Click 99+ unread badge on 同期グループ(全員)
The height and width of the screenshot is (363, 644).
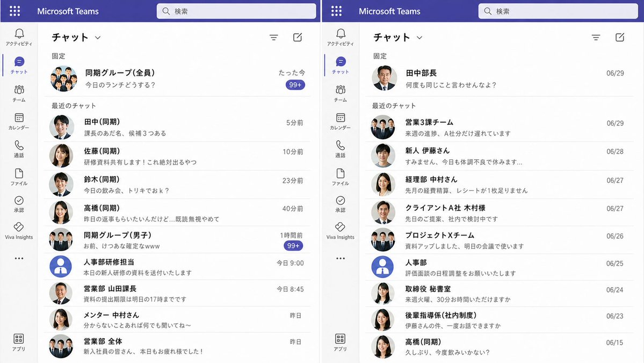(295, 85)
